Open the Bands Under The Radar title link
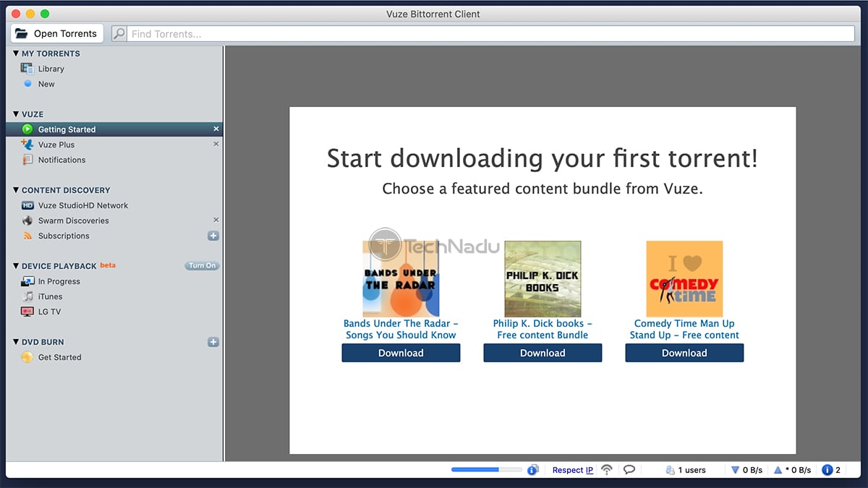Image resolution: width=868 pixels, height=488 pixels. [401, 329]
